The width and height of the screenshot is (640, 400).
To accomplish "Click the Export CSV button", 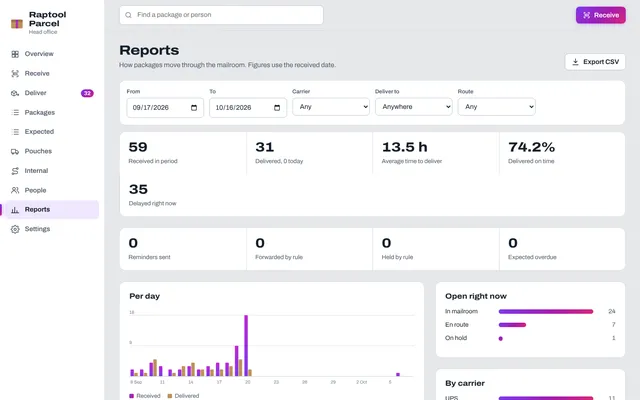I will (x=595, y=62).
